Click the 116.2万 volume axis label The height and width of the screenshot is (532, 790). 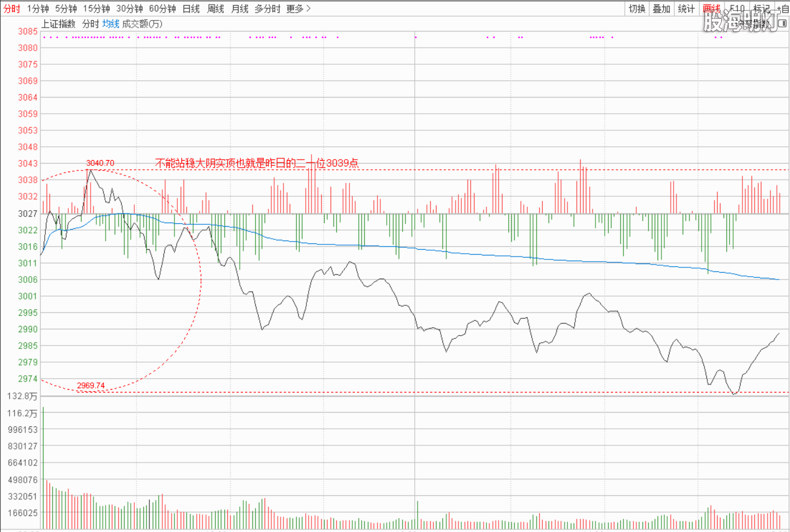click(22, 413)
